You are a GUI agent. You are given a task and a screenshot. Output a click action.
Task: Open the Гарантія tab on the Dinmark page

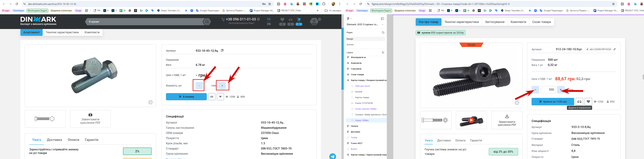[x=91, y=140]
